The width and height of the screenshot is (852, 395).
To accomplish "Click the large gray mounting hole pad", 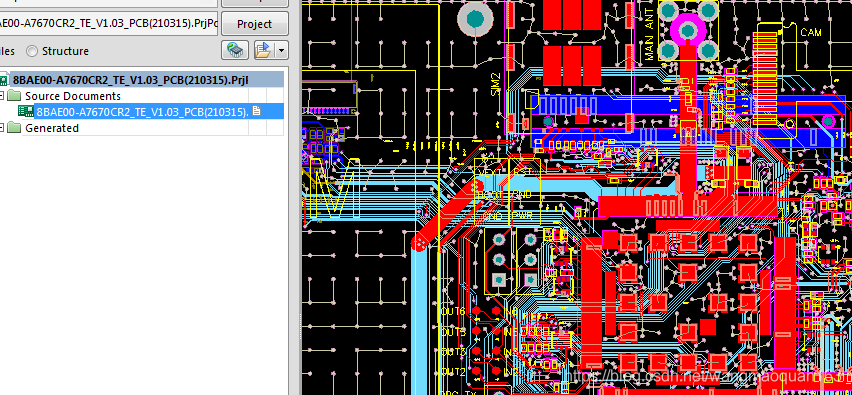I will pos(475,19).
